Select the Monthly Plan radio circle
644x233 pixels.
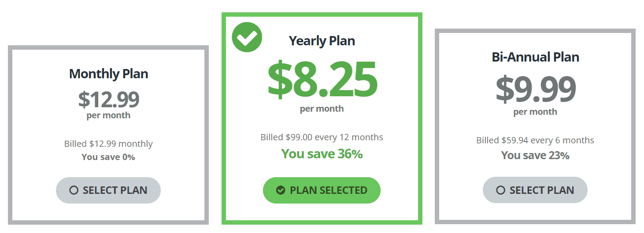coord(74,190)
